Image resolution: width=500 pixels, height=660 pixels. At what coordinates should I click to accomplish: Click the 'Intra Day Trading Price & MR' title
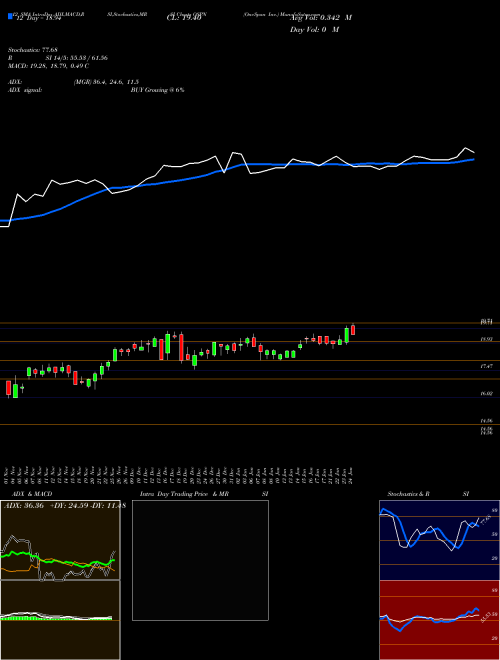(x=184, y=494)
